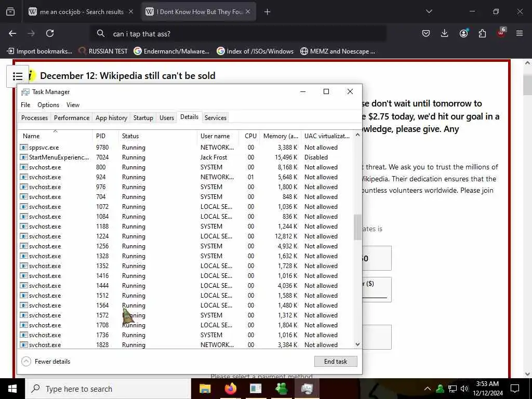Click the list all tabs chevron
The width and height of the screenshot is (532, 399).
429,11
